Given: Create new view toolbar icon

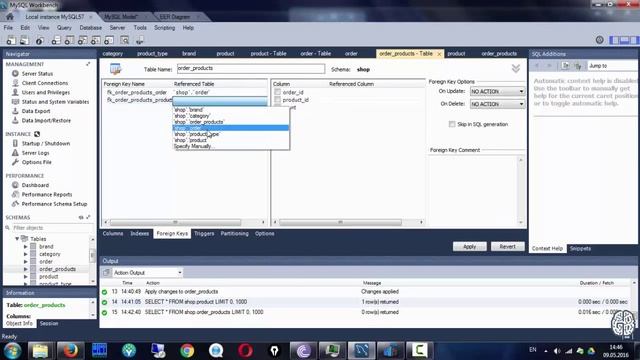Looking at the screenshot, I should (82, 40).
